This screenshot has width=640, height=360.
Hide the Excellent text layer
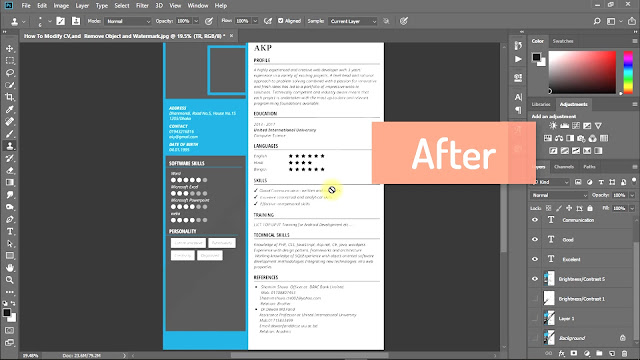pos(535,259)
